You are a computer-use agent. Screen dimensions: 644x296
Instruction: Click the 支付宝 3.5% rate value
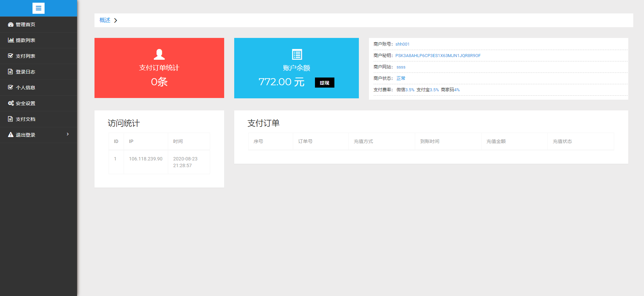(x=434, y=90)
